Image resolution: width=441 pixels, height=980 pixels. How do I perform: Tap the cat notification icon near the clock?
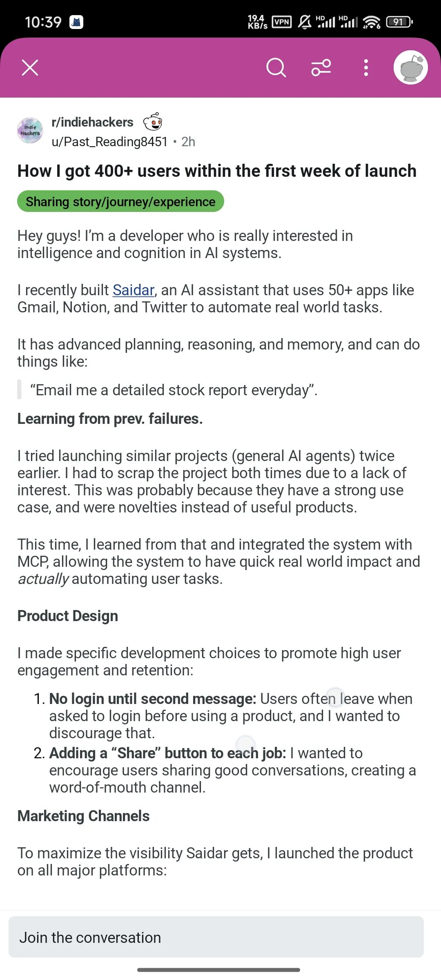(76, 22)
